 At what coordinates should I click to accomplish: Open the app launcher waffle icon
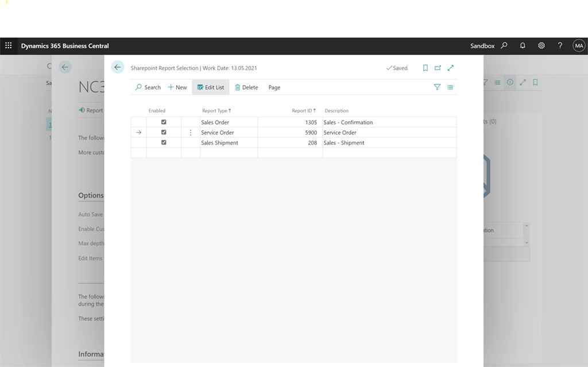[8, 45]
